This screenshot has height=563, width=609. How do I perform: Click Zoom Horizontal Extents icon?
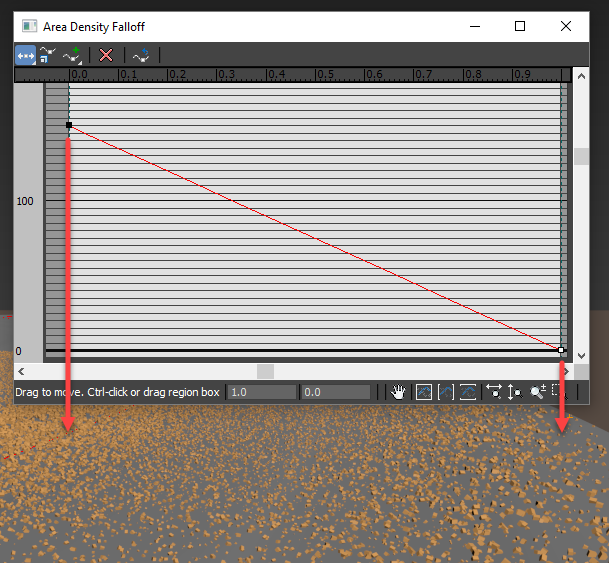pos(446,392)
